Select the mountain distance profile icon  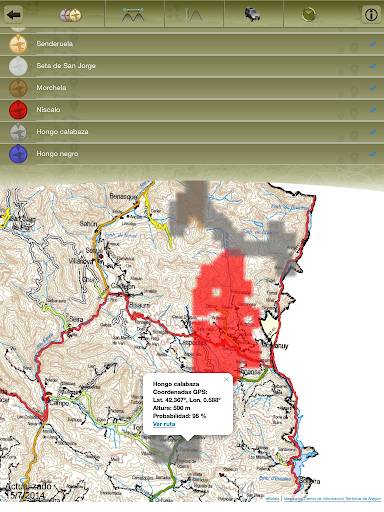133,15
